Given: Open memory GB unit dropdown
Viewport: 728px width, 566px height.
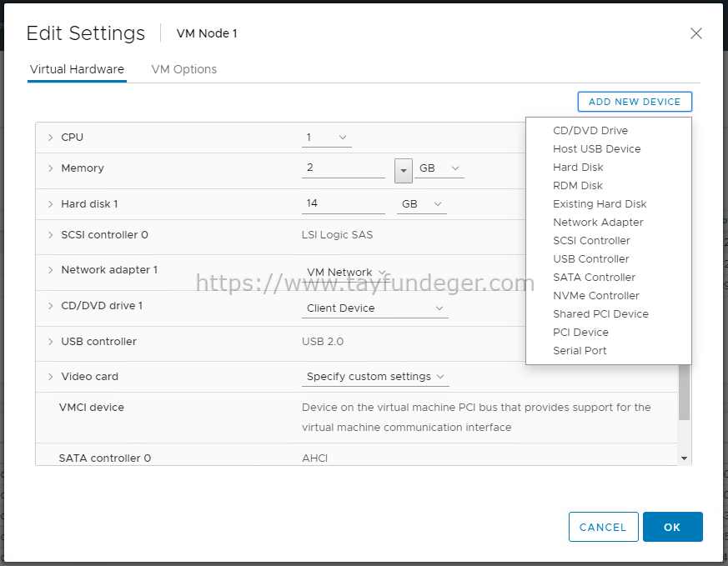Looking at the screenshot, I should 439,168.
